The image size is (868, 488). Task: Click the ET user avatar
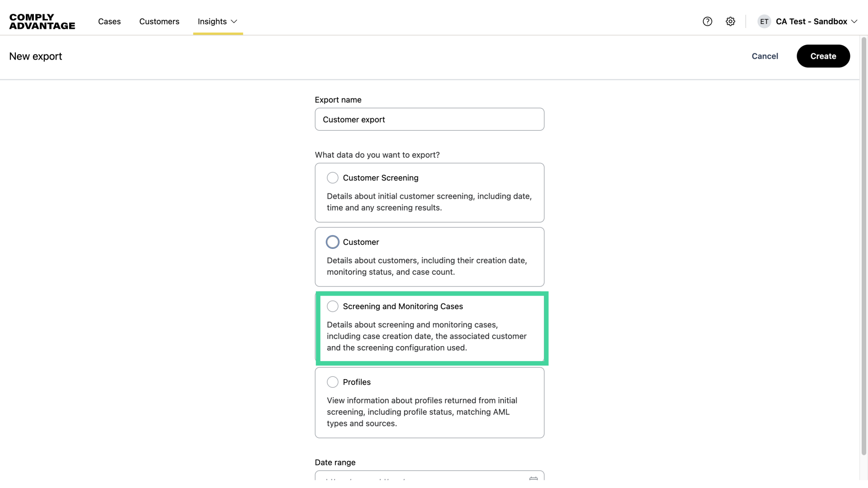tap(764, 21)
